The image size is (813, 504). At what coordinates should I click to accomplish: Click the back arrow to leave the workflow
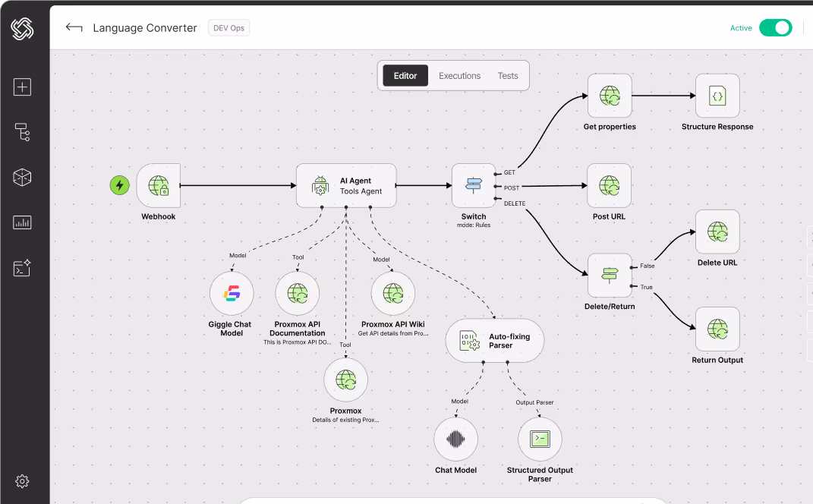click(73, 27)
